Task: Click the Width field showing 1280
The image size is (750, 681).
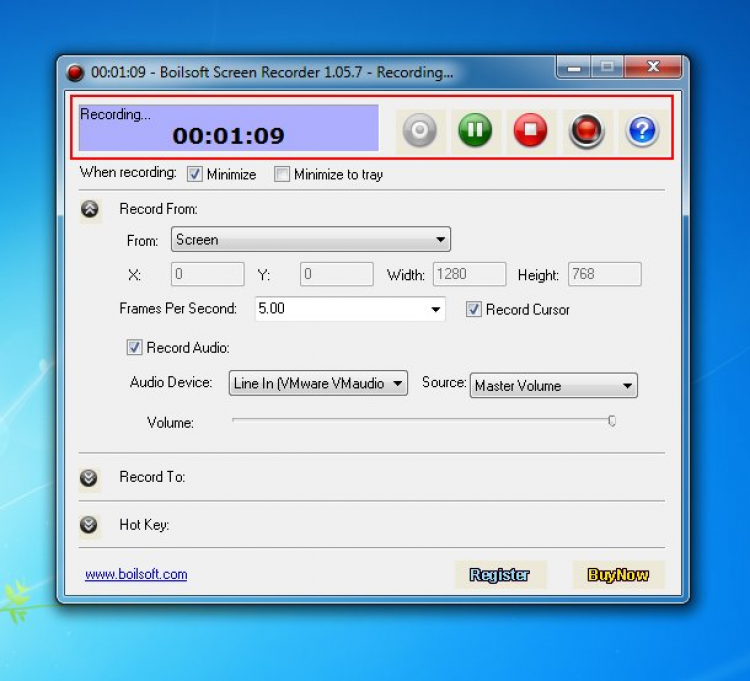Action: pyautogui.click(x=469, y=274)
